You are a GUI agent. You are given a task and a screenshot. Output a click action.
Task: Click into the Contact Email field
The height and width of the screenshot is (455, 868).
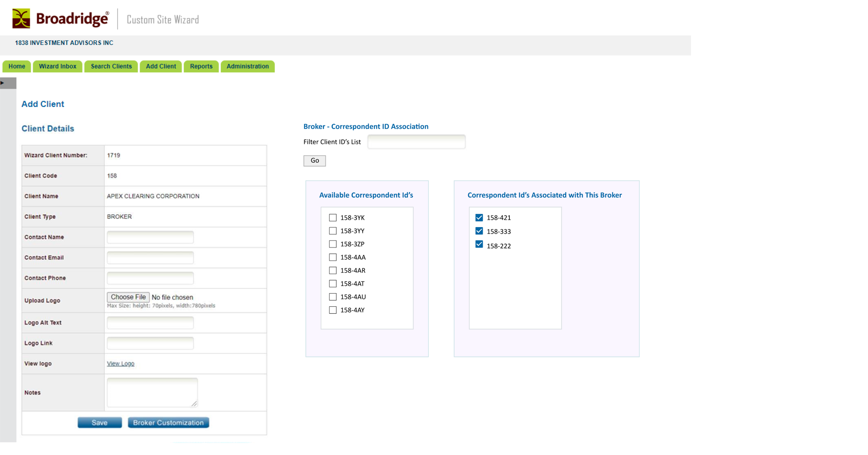[x=150, y=258]
